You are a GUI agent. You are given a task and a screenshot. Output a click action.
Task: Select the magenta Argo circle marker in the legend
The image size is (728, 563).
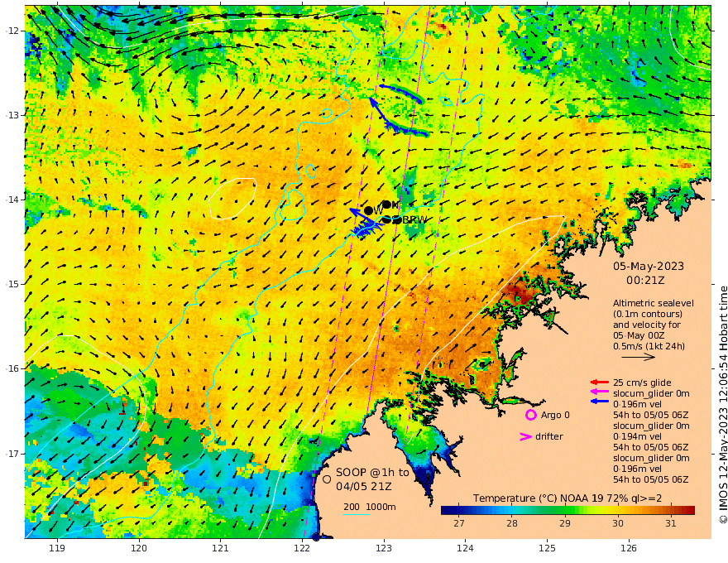click(530, 415)
